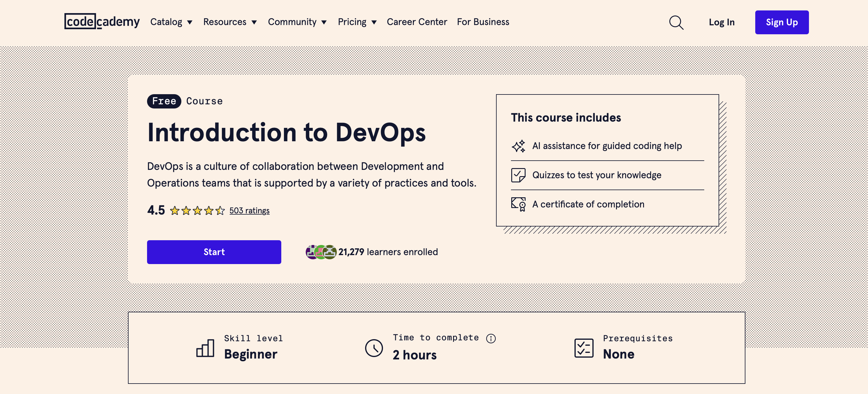868x394 pixels.
Task: Click the AI assistance sparkle icon
Action: pos(518,146)
